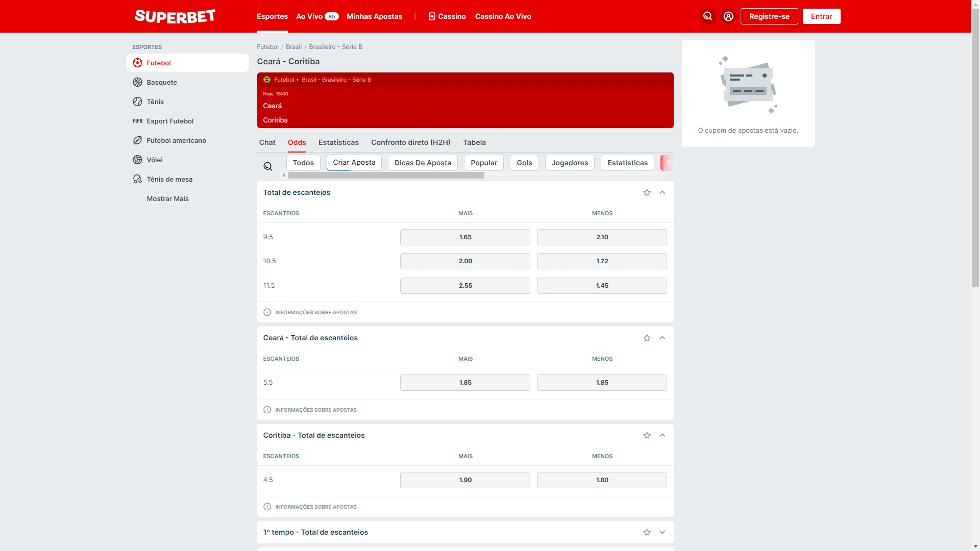Click the Futebol breadcrumb link

point(267,46)
